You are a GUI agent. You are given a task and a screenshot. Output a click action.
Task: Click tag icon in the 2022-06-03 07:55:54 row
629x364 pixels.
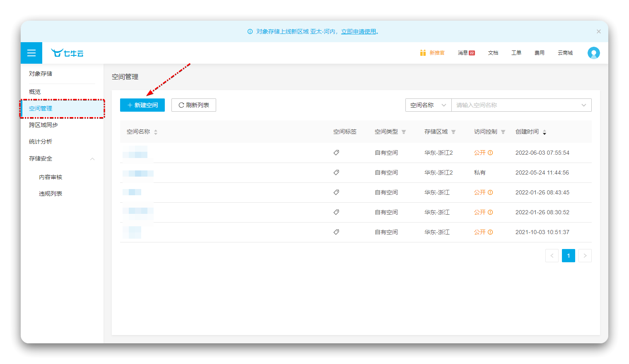pos(336,153)
